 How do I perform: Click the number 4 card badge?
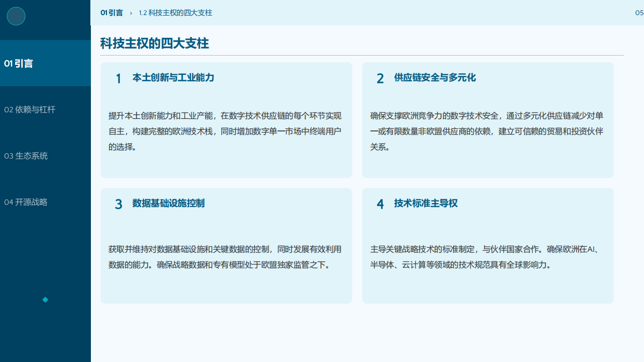[380, 204]
